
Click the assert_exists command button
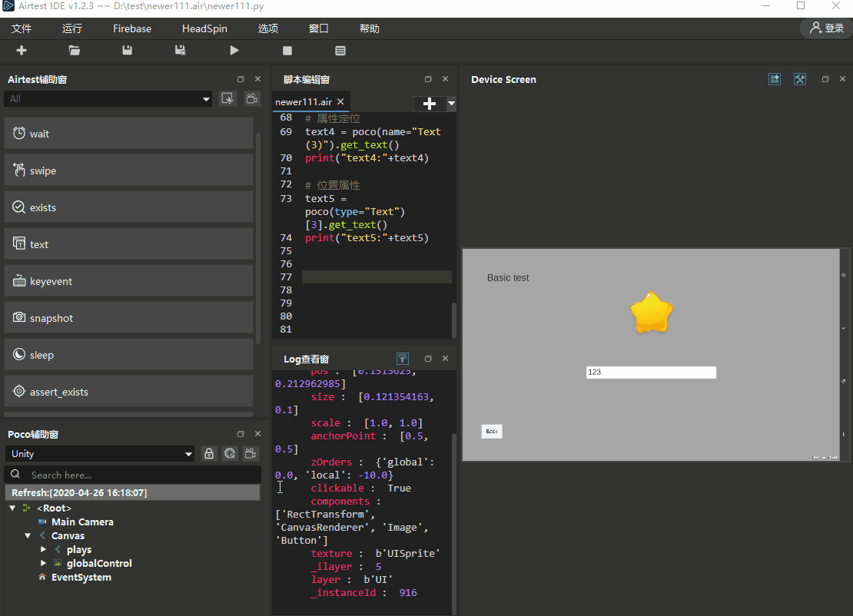(129, 392)
